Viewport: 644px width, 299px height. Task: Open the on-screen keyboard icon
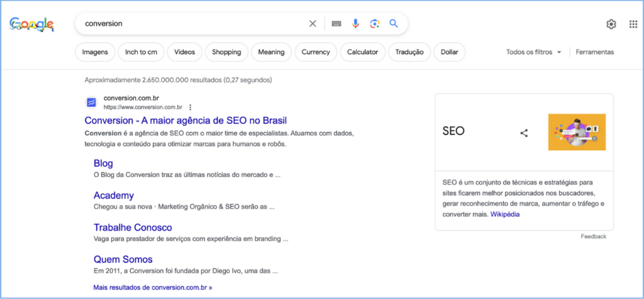coord(336,24)
